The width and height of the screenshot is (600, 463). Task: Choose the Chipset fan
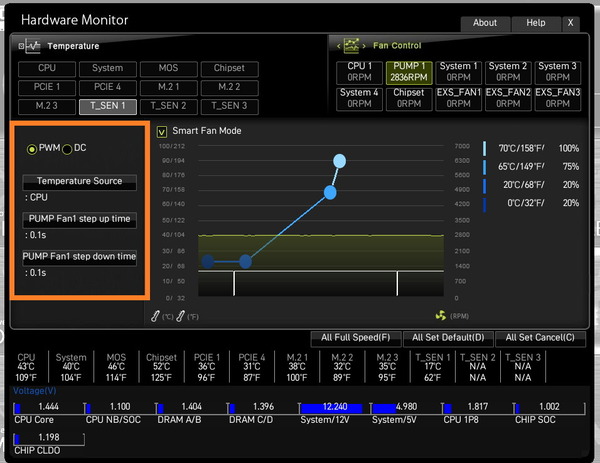[x=409, y=99]
